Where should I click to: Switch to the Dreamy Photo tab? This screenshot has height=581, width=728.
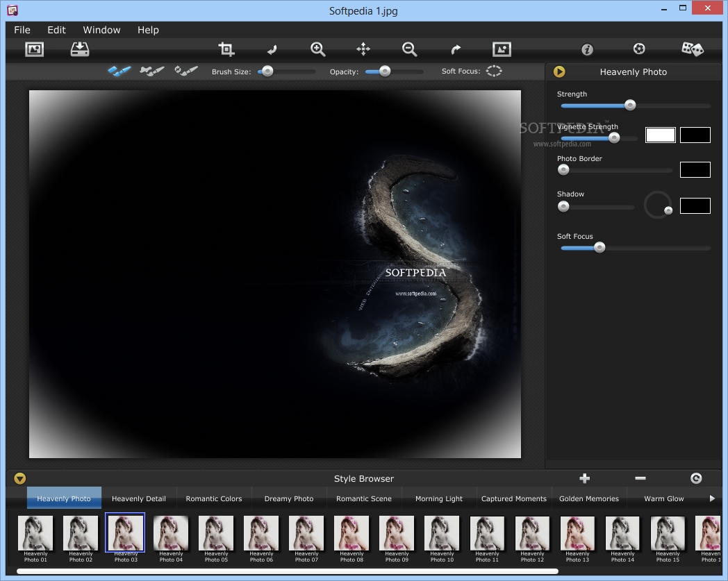289,498
